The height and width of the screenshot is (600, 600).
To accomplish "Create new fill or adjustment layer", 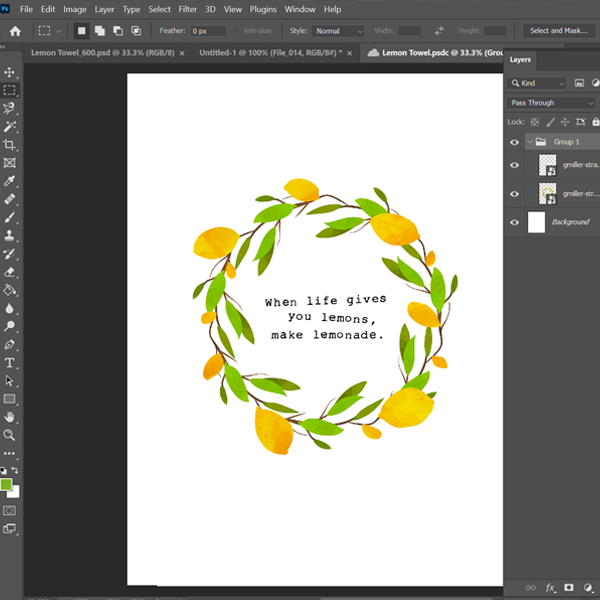I will pos(588,587).
